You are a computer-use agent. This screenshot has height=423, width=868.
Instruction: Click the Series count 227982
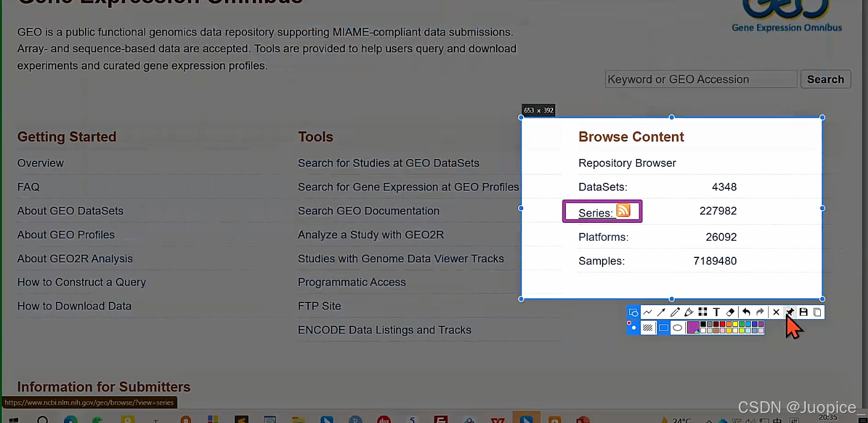tap(718, 211)
